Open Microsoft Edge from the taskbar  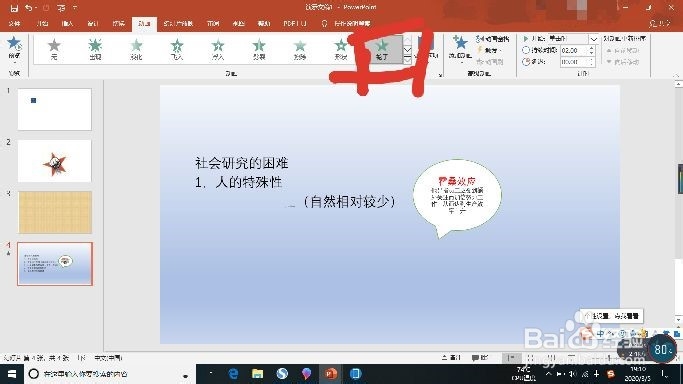coord(233,374)
